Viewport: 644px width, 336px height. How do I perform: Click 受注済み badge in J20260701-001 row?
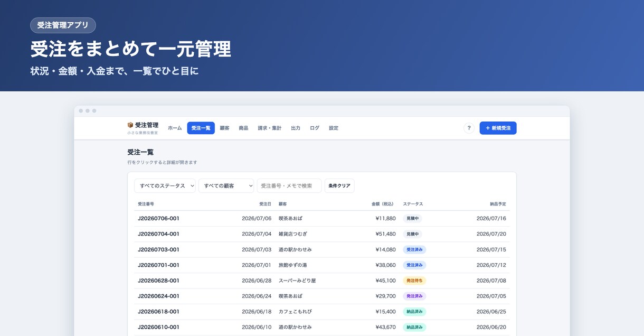coord(414,265)
